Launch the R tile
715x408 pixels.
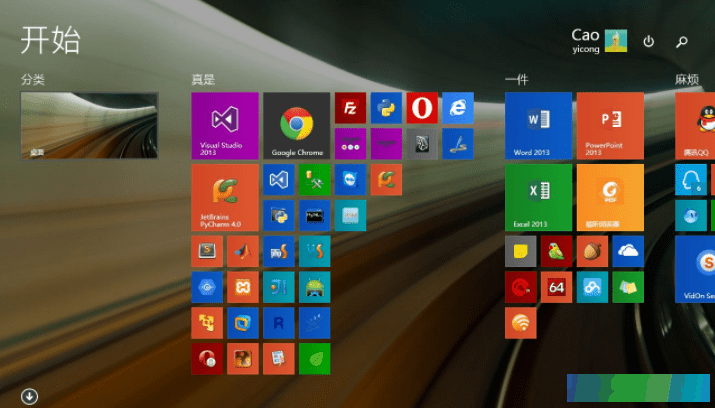[x=279, y=323]
